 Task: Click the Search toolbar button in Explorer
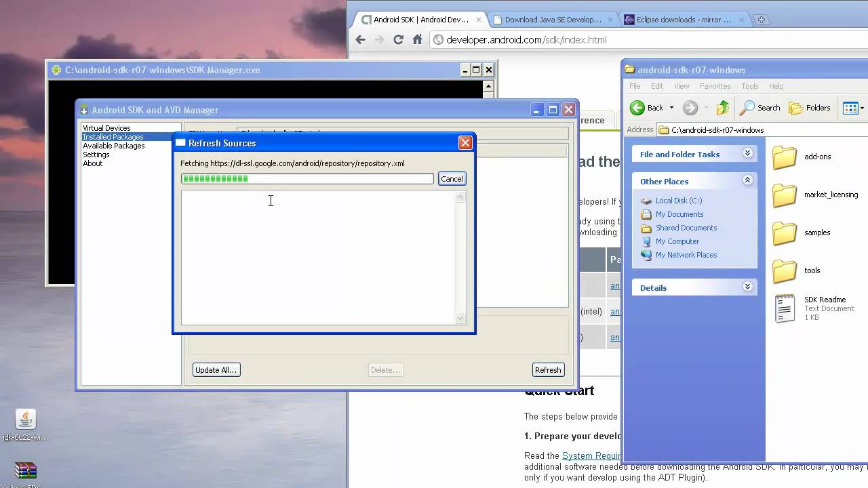[760, 108]
